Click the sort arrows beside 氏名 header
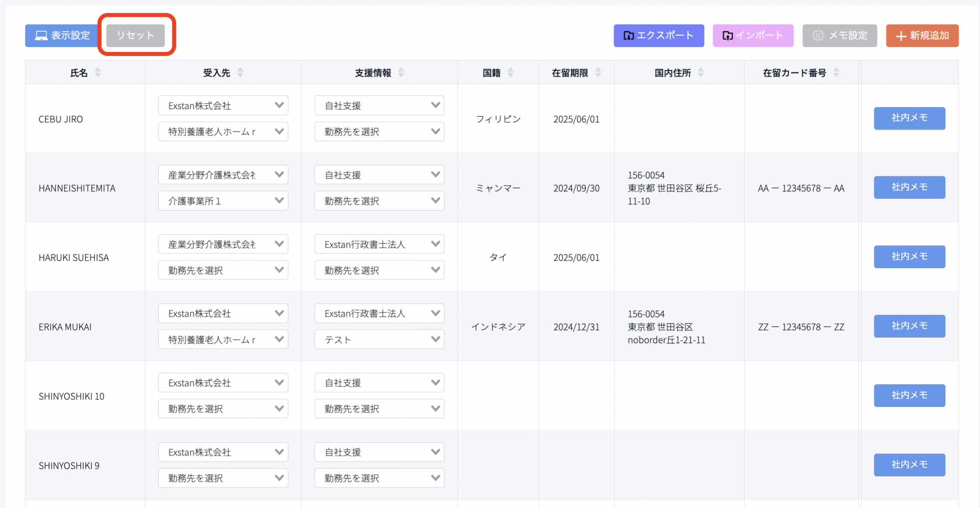 (x=97, y=72)
